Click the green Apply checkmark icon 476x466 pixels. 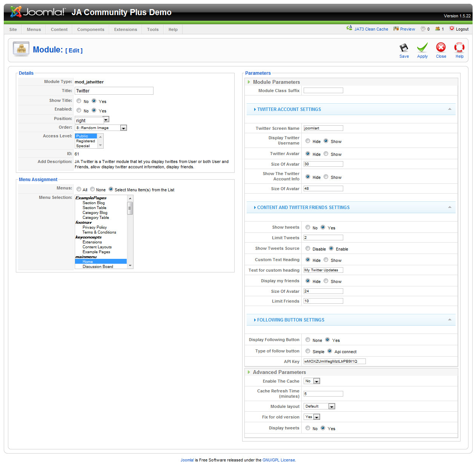click(422, 48)
